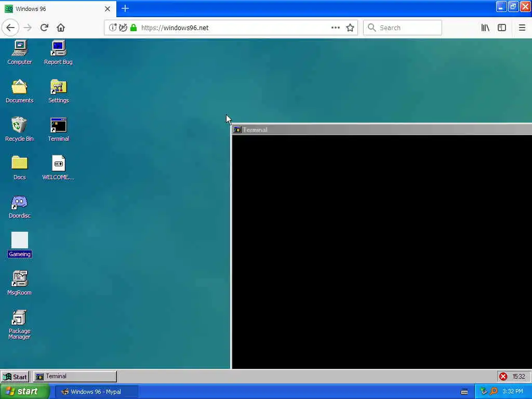Open the Computer desktop icon
The width and height of the screenshot is (532, 399).
(x=20, y=52)
